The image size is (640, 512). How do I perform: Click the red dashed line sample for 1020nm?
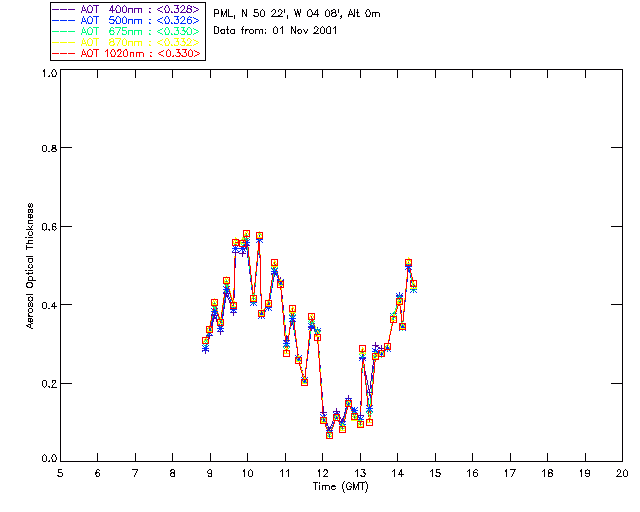click(64, 54)
